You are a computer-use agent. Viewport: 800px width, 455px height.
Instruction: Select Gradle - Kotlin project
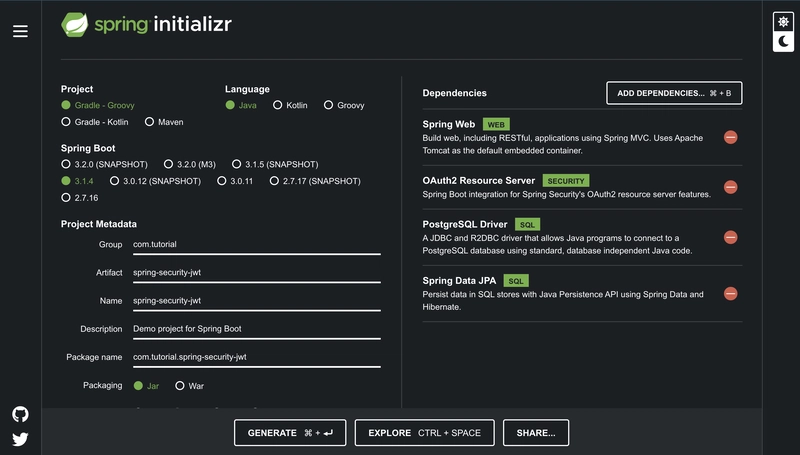coord(94,122)
